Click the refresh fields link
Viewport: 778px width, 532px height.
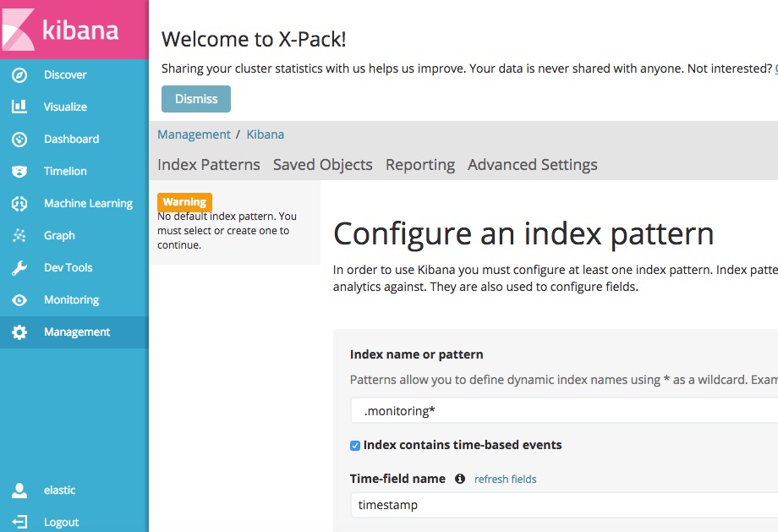505,479
